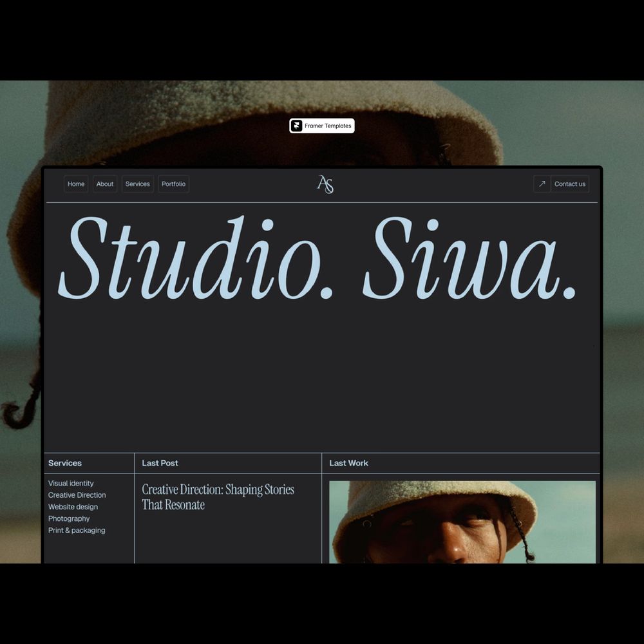Click the Last Post column heading
This screenshot has width=644, height=644.
(160, 463)
